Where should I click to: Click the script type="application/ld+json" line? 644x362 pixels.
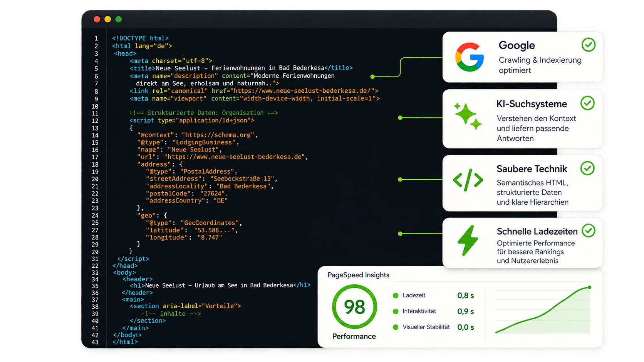coord(192,120)
